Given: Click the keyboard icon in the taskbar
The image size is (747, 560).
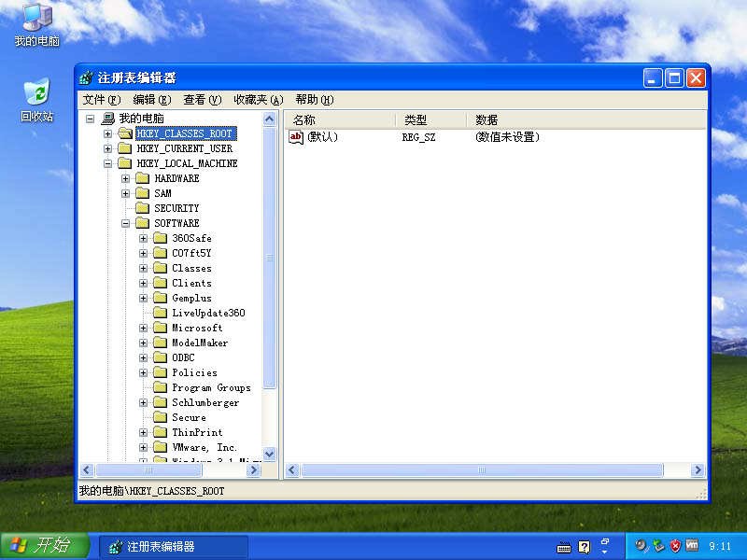Looking at the screenshot, I should click(564, 547).
